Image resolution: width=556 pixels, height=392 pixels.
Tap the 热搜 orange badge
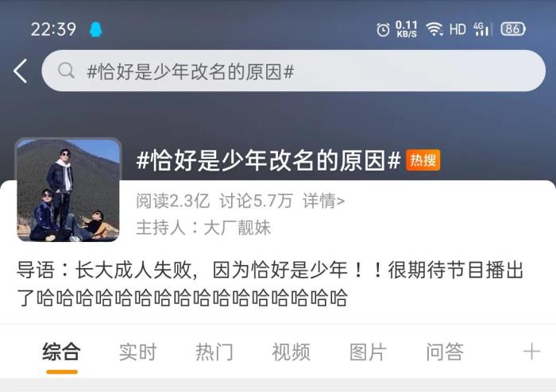(423, 160)
